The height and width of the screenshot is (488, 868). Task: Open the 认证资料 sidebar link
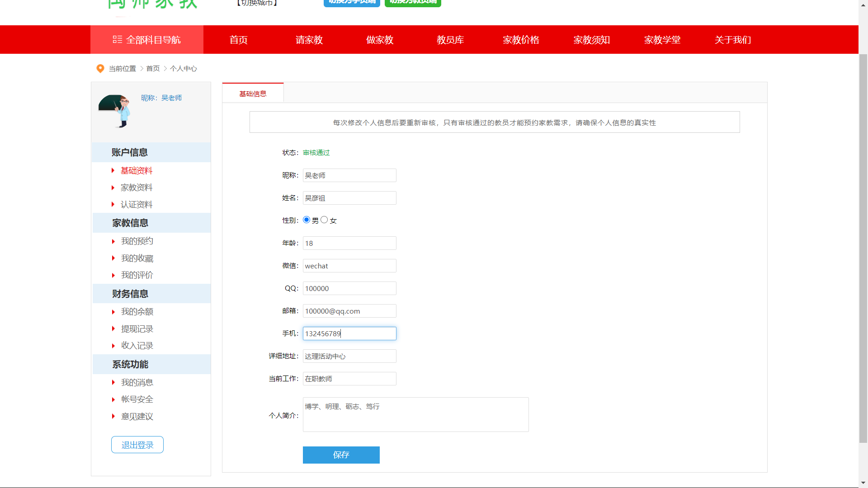(x=137, y=205)
